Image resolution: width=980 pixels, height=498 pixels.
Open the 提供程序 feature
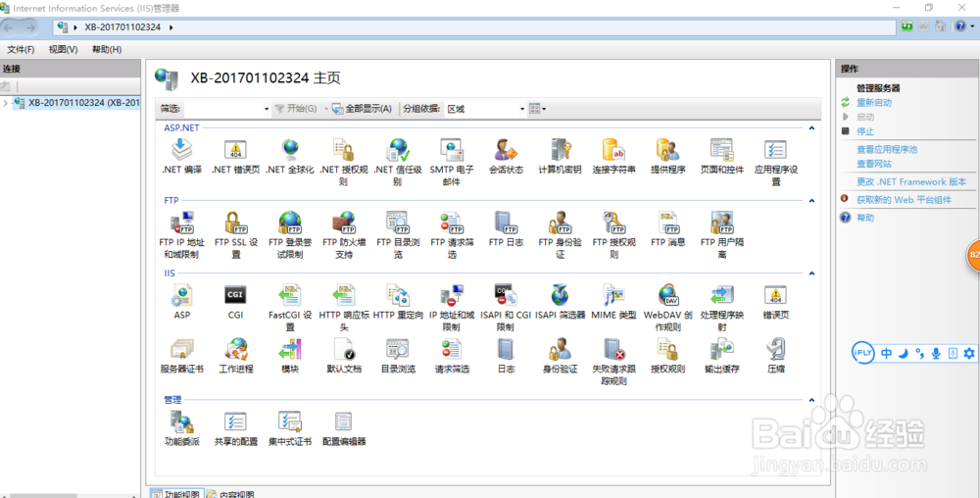667,156
